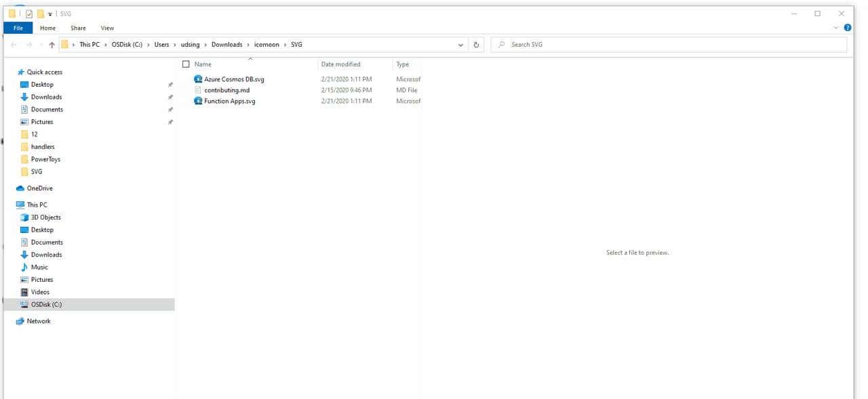Expand the address bar history dropdown

point(460,44)
